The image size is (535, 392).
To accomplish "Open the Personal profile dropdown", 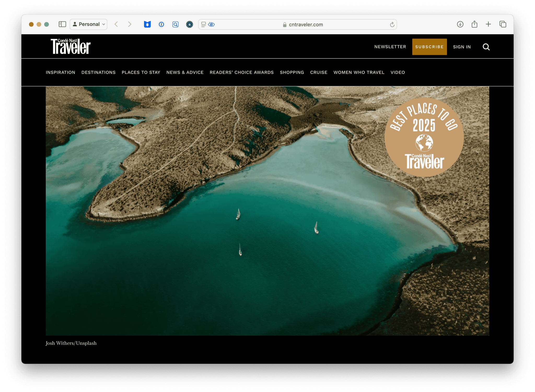I will tap(89, 24).
